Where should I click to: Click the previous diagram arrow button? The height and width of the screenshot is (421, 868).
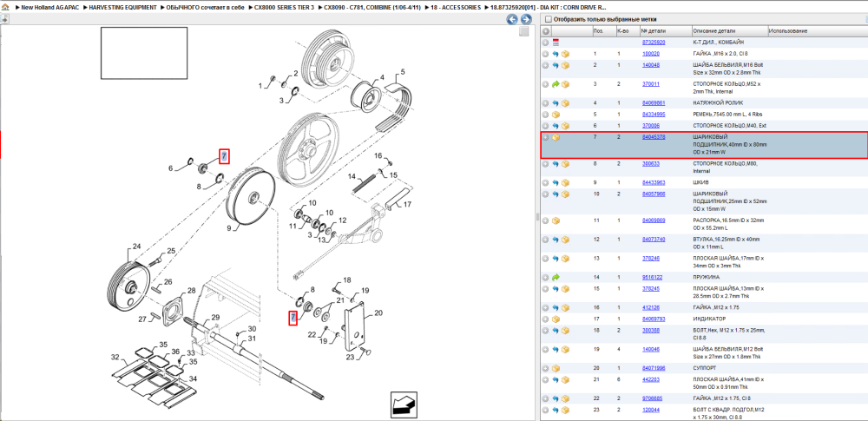[512, 19]
